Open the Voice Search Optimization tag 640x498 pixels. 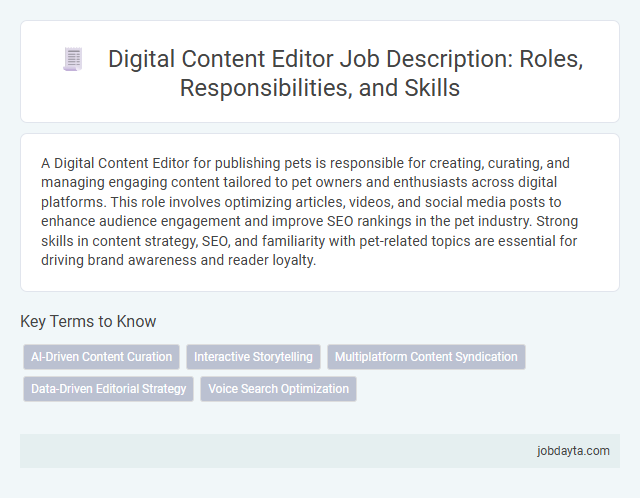(x=278, y=389)
